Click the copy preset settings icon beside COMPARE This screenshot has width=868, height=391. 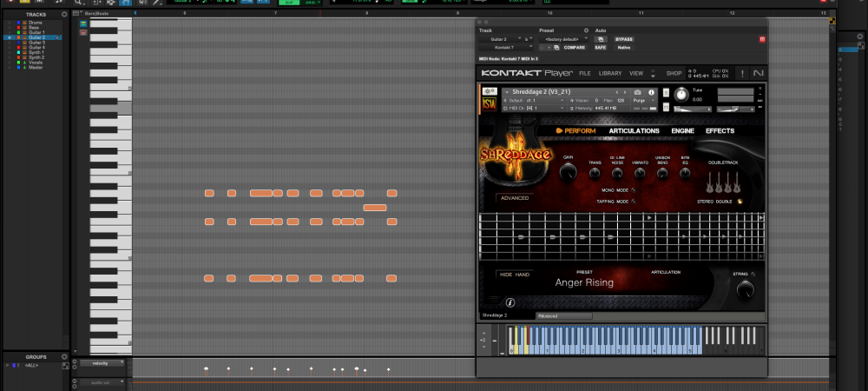point(556,48)
